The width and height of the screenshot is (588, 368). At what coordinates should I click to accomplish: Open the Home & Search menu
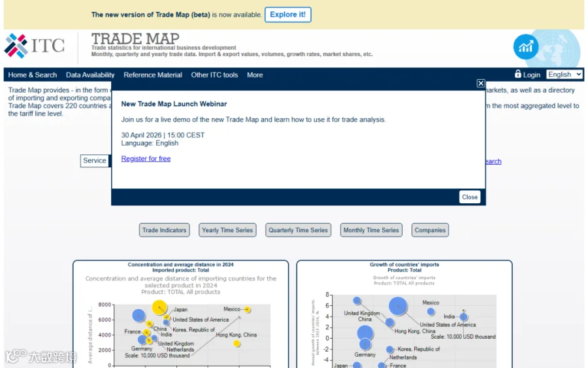click(x=33, y=75)
